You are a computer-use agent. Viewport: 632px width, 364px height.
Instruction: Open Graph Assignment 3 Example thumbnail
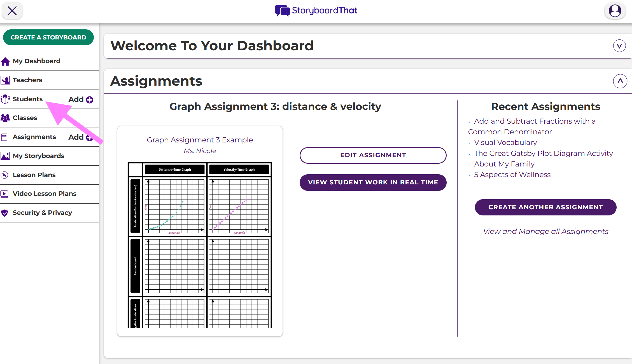200,245
